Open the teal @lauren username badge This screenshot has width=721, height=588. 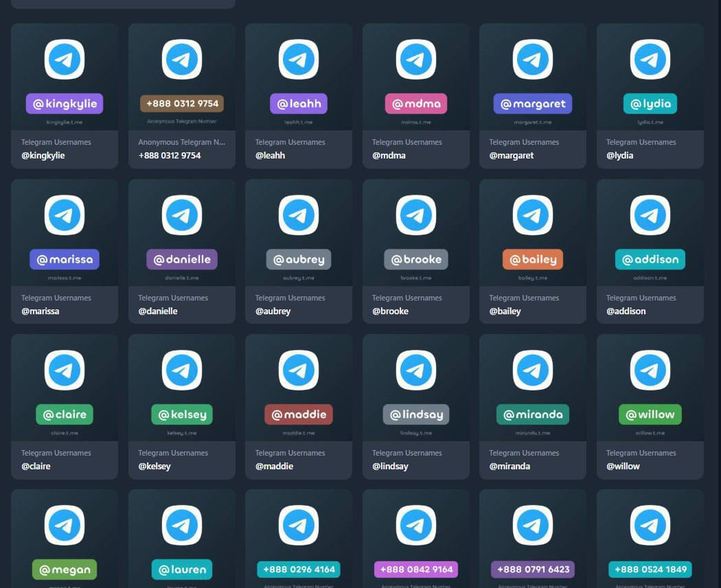click(x=182, y=569)
